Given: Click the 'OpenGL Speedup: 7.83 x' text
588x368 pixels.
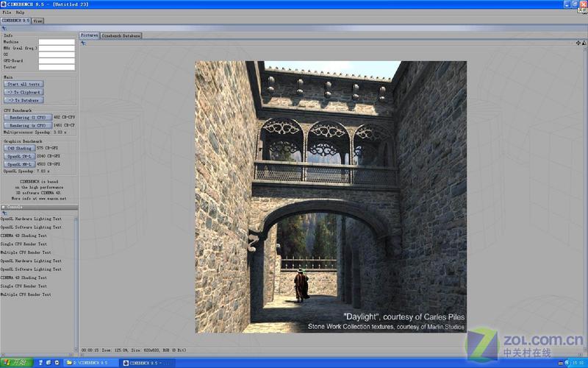Looking at the screenshot, I should pos(26,171).
